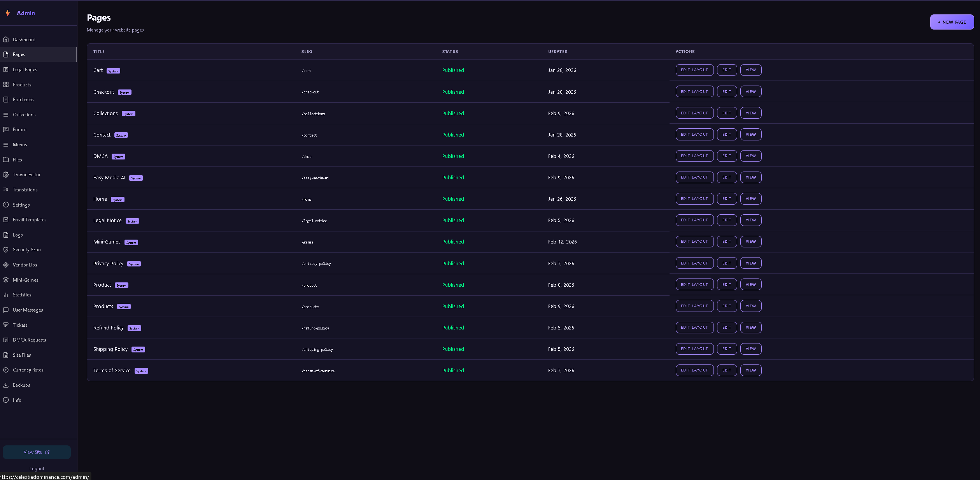Click the + NEW PAGE button

(952, 22)
